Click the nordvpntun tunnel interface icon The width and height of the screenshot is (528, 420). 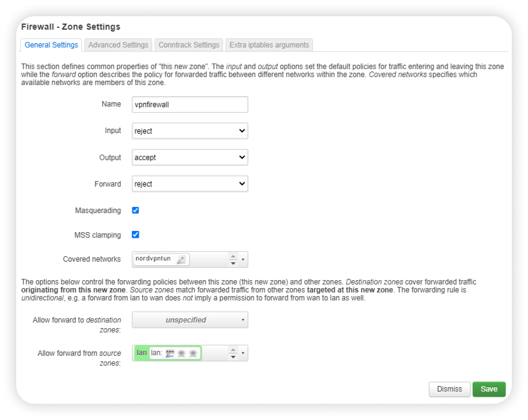pos(181,260)
